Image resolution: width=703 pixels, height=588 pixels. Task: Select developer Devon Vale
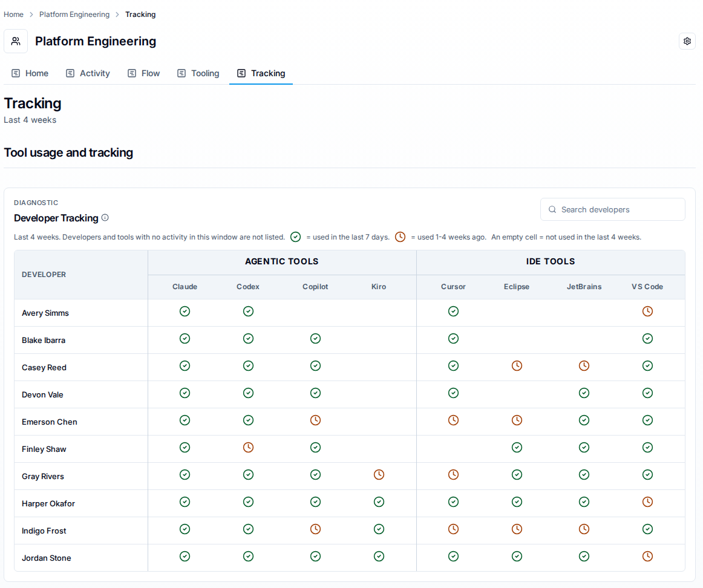coord(42,395)
